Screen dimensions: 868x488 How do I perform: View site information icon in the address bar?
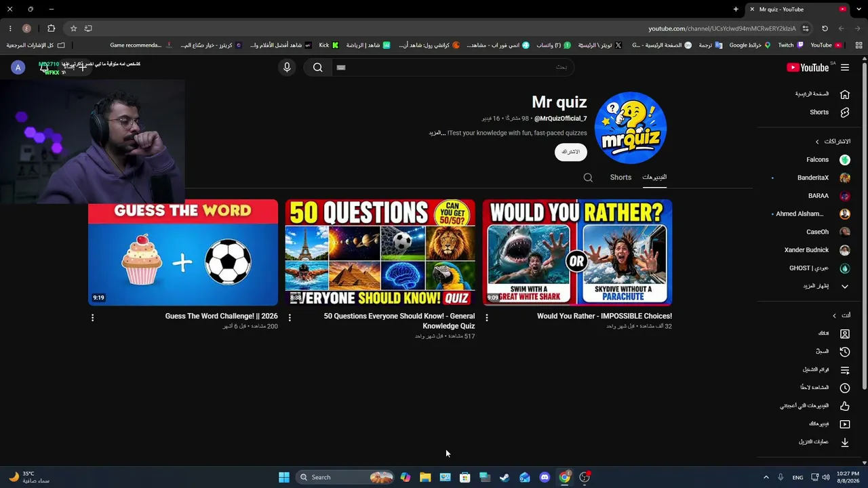click(806, 28)
